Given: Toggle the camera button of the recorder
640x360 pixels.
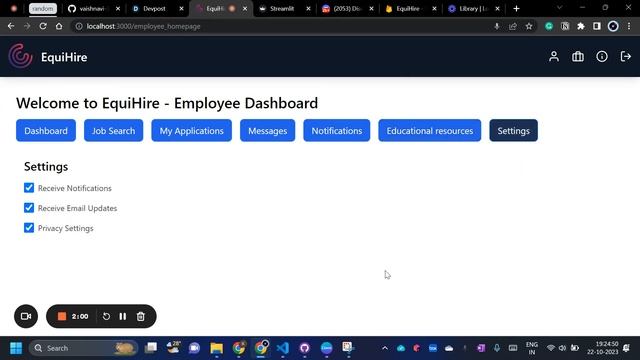Looking at the screenshot, I should 26,316.
